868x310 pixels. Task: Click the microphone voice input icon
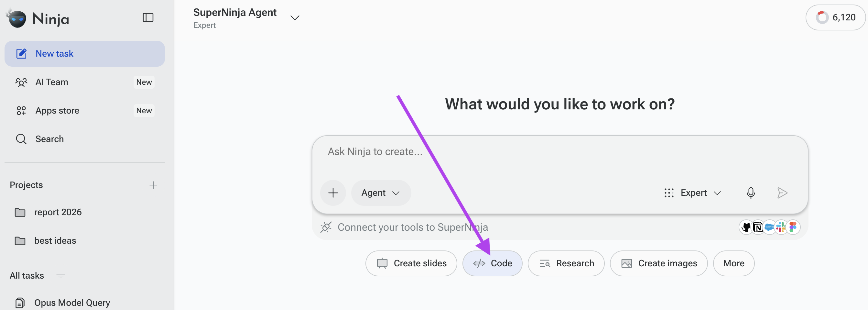click(750, 193)
